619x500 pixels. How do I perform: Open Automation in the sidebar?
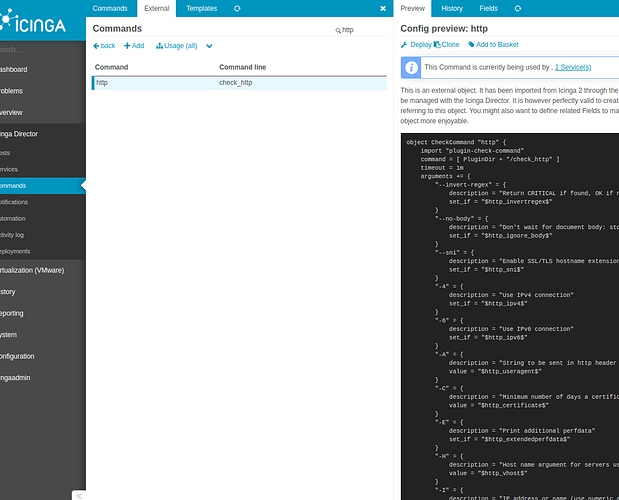43,219
